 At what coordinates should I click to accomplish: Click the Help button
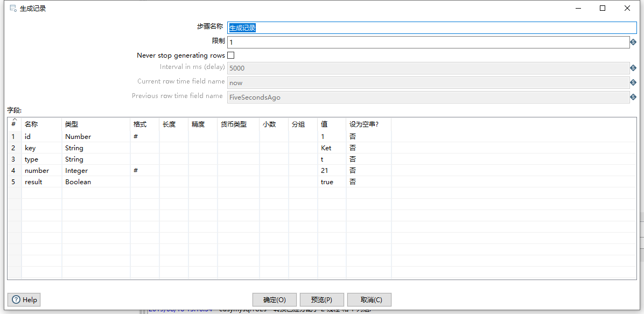click(24, 299)
